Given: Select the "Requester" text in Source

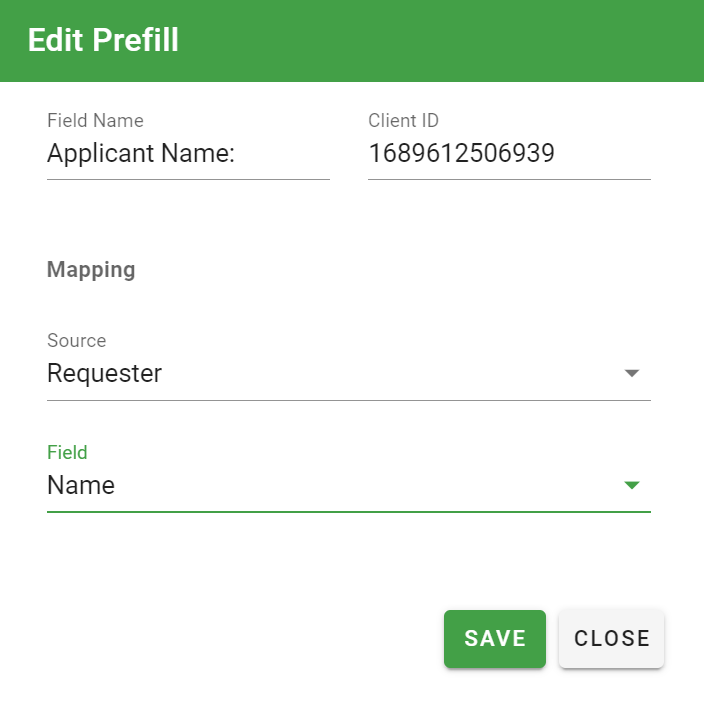Looking at the screenshot, I should coord(104,374).
